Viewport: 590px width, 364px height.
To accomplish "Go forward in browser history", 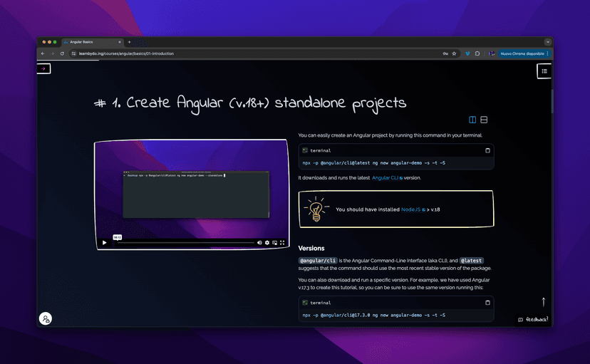I will click(52, 53).
